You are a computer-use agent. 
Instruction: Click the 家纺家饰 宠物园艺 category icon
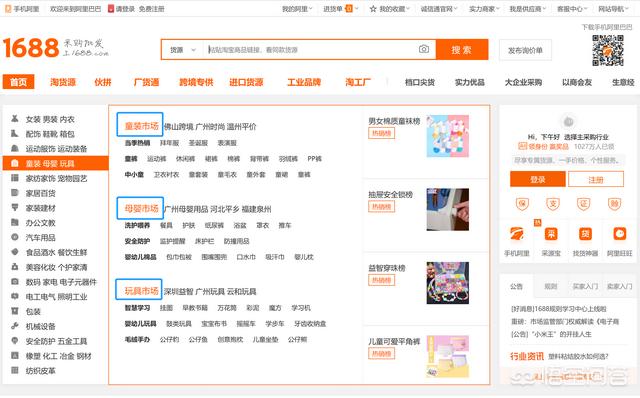click(x=15, y=178)
